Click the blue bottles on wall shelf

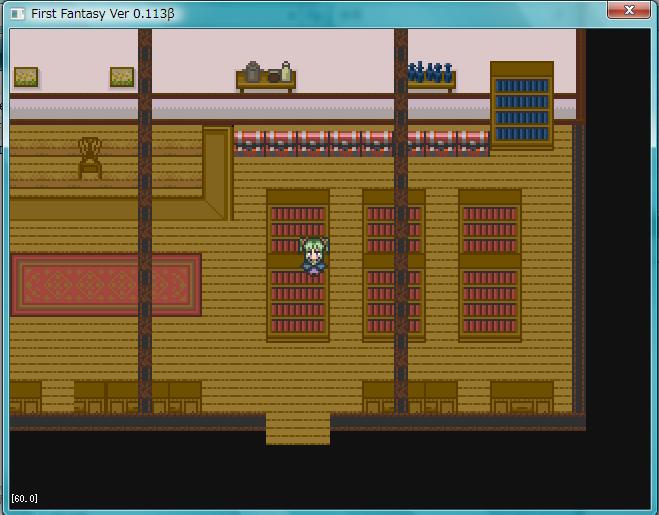point(430,72)
